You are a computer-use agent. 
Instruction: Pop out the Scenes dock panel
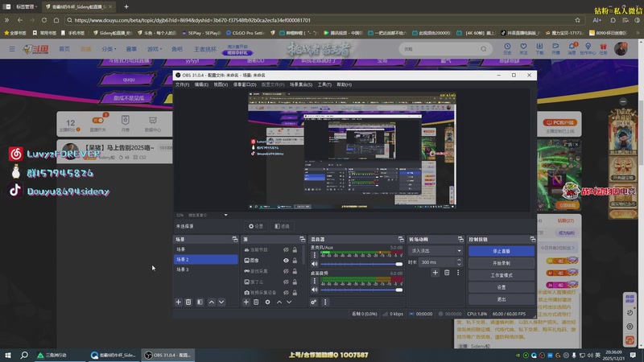(x=235, y=239)
